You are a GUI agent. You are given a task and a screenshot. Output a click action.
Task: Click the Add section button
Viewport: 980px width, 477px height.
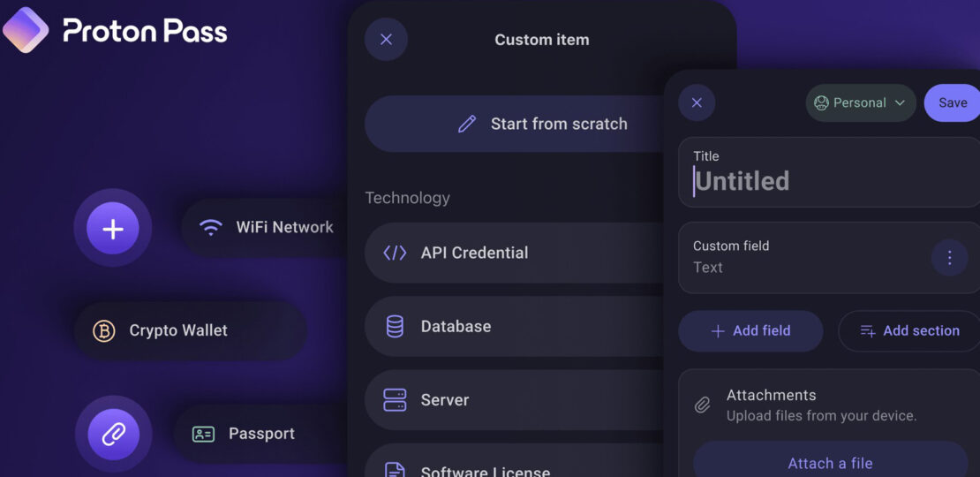coord(908,331)
